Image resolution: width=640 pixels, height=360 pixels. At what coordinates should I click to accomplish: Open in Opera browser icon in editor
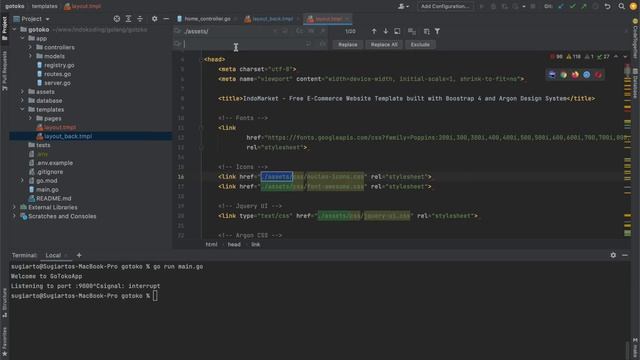[598, 75]
